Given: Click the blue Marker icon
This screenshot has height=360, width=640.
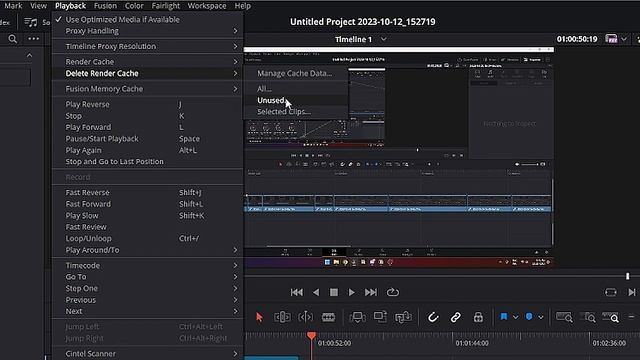Looking at the screenshot, I should (x=529, y=317).
